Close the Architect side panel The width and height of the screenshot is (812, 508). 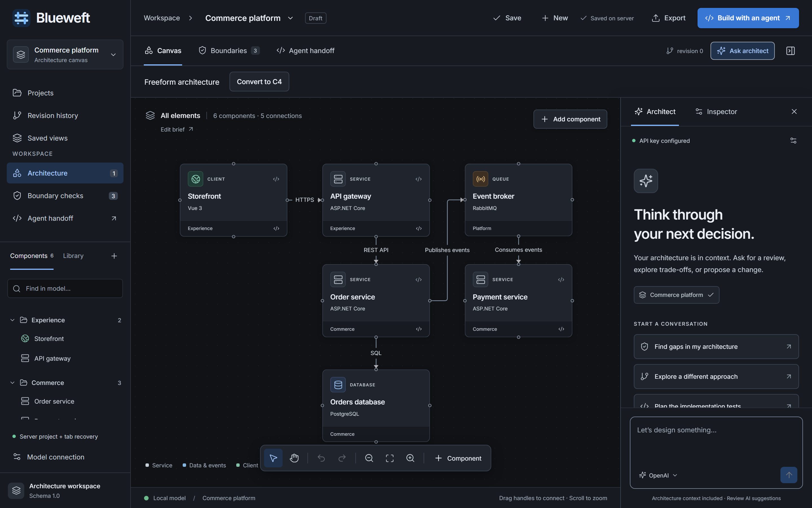tap(794, 111)
